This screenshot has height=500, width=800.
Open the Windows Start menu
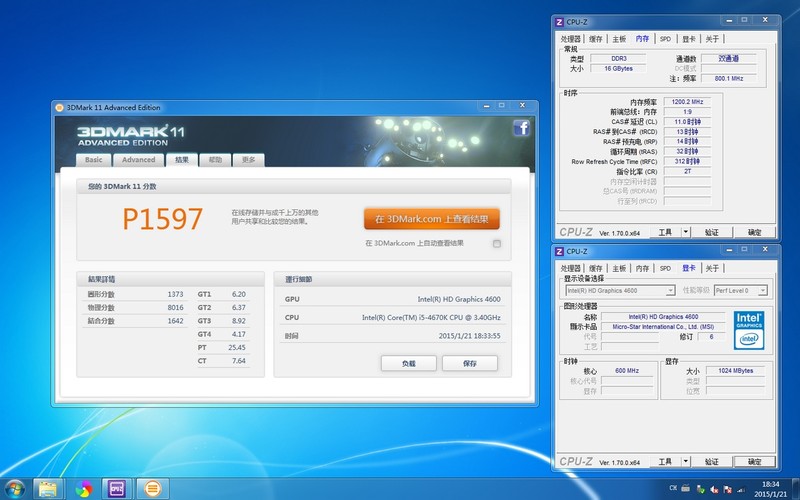(16, 488)
